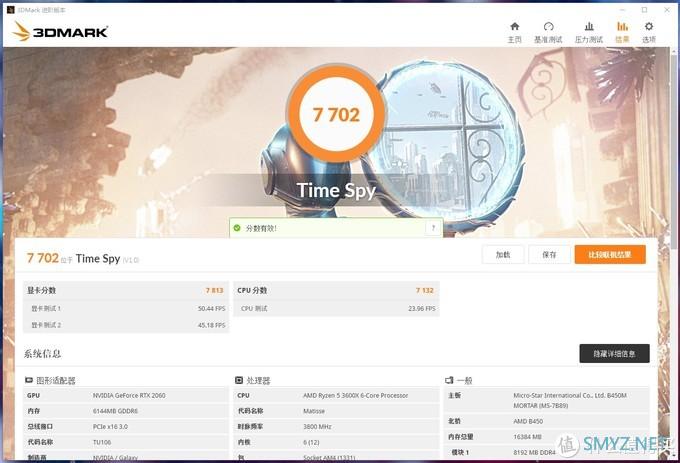This screenshot has width=680, height=463.
Task: Click the 50.44 FPS value
Action: 212,309
